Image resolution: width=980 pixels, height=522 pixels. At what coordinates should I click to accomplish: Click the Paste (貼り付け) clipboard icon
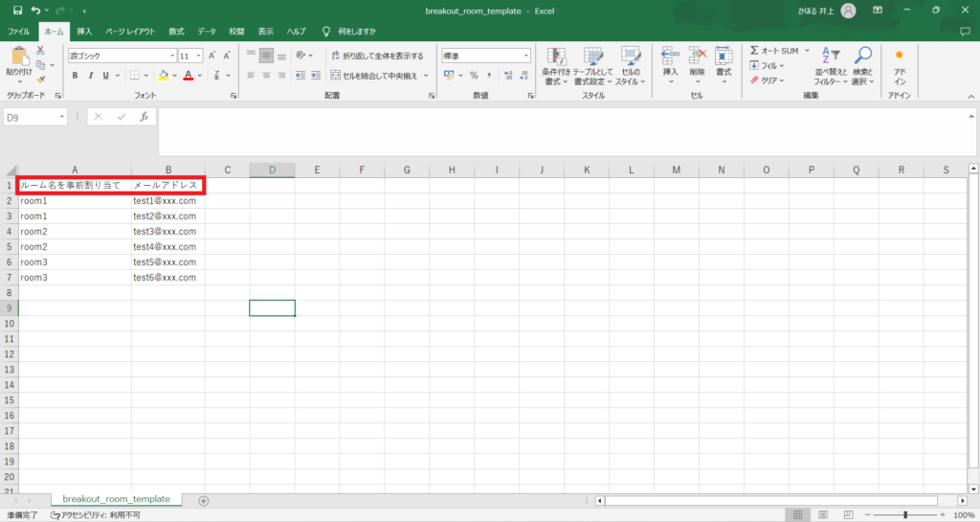click(x=18, y=59)
